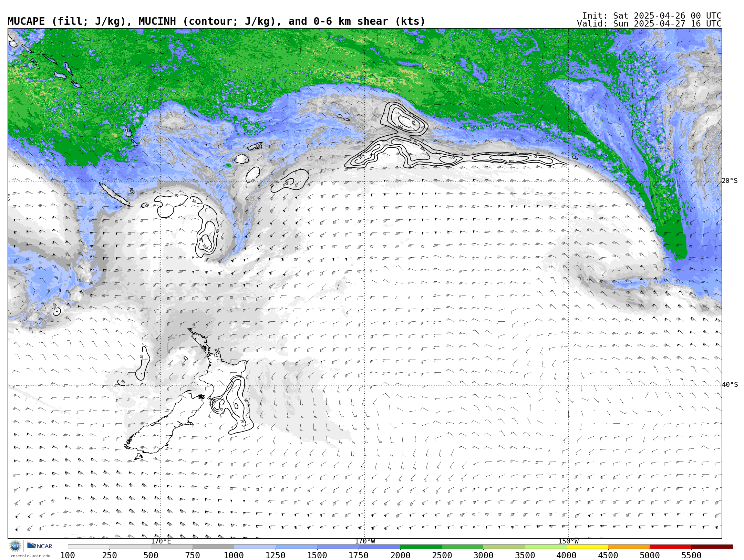Click the 5500 colorbar label

pos(691,555)
